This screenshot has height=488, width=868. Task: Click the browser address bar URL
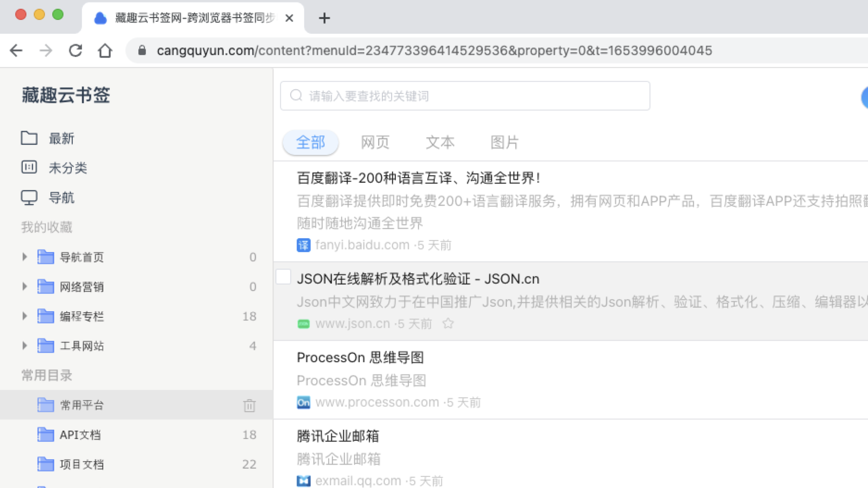coord(434,50)
